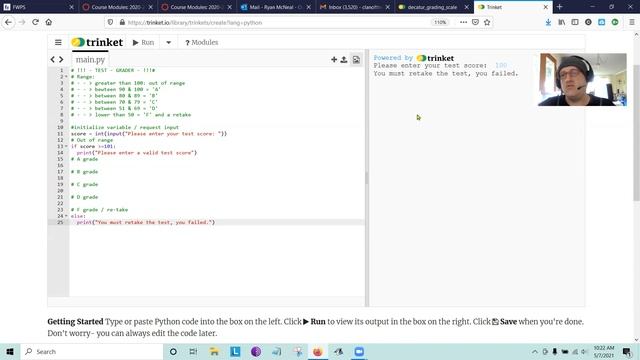
Task: Reset the 110% zoom indicator
Action: (440, 22)
